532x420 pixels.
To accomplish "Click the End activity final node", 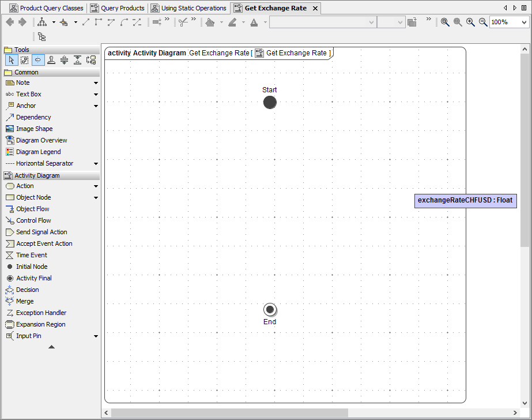I will click(270, 309).
